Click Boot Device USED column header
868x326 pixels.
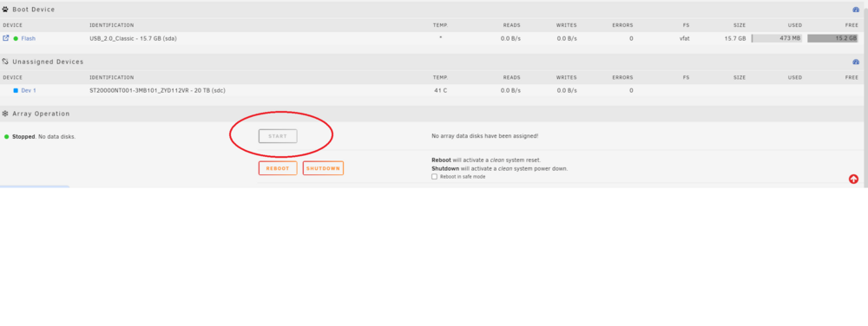click(795, 25)
